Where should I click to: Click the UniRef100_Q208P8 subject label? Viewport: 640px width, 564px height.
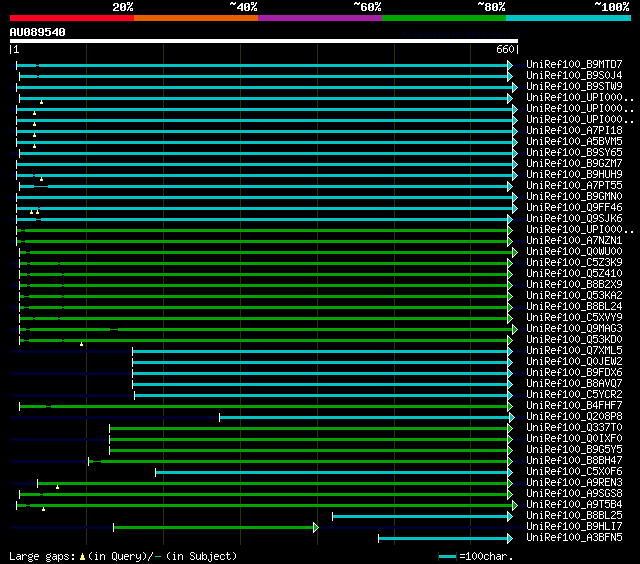[x=574, y=416]
